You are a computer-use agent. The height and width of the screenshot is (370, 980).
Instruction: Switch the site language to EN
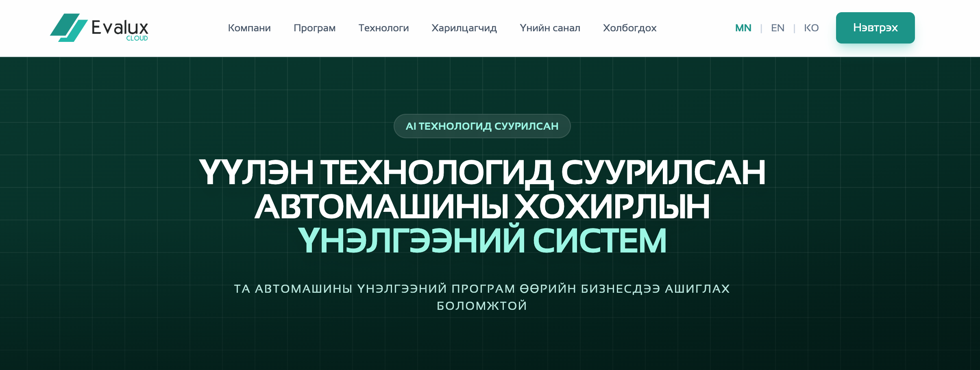coord(777,28)
